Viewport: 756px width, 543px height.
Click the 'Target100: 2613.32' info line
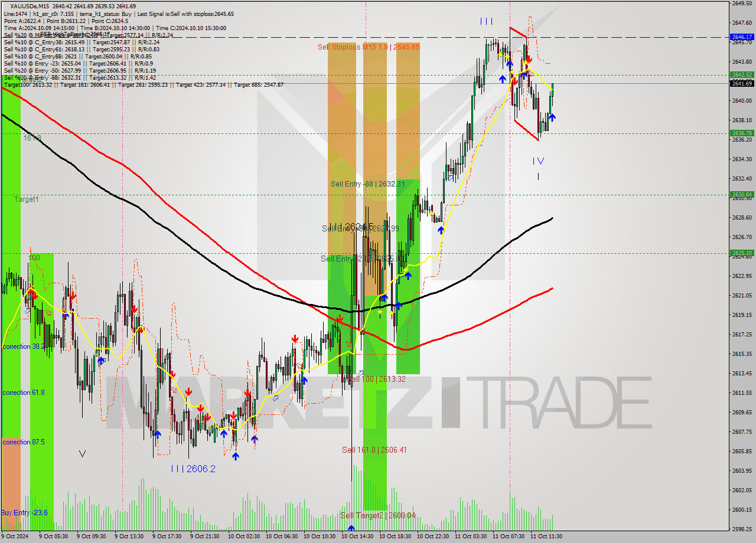pos(144,85)
